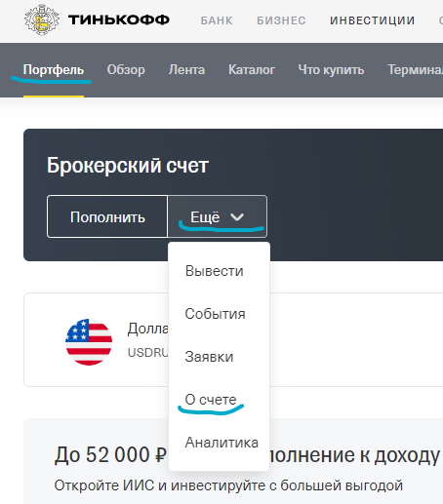The height and width of the screenshot is (504, 443).
Task: Click the Пополнить button
Action: pyautogui.click(x=107, y=216)
